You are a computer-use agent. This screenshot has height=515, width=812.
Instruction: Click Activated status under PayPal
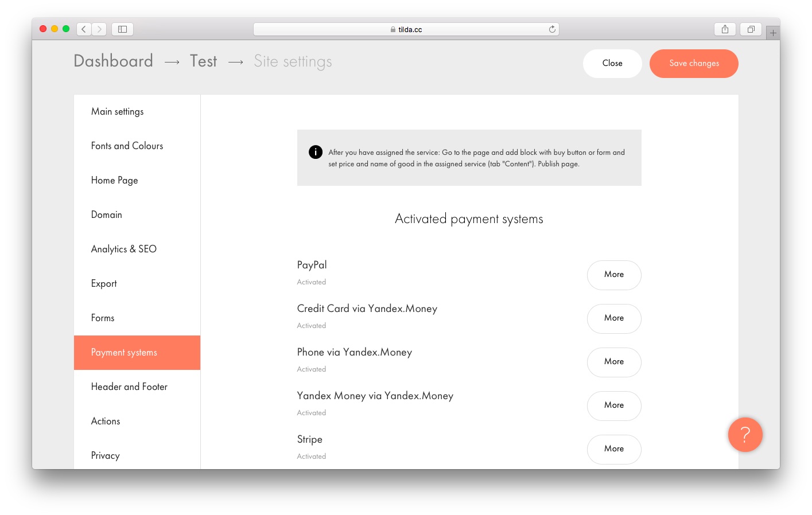point(312,282)
